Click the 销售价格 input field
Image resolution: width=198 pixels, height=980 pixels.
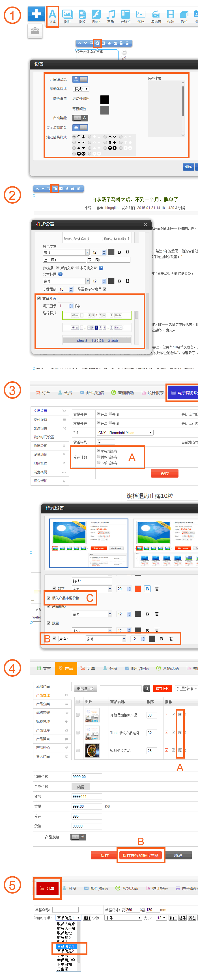[x=87, y=777]
